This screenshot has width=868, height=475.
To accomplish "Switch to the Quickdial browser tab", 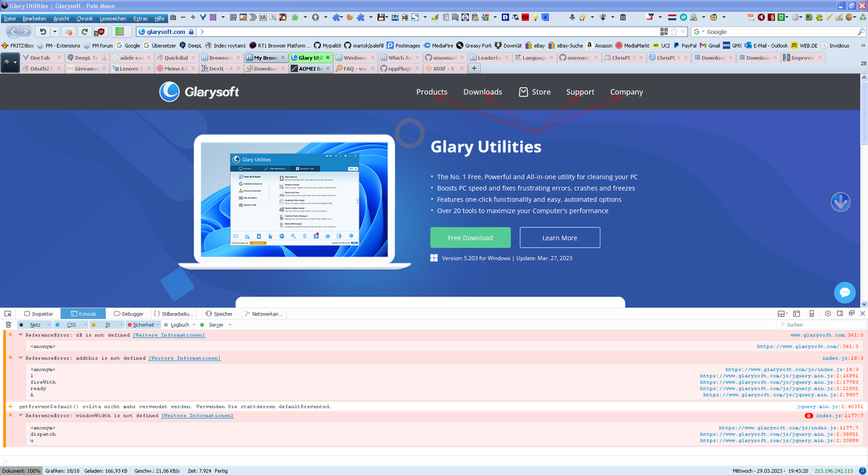I will pyautogui.click(x=176, y=58).
